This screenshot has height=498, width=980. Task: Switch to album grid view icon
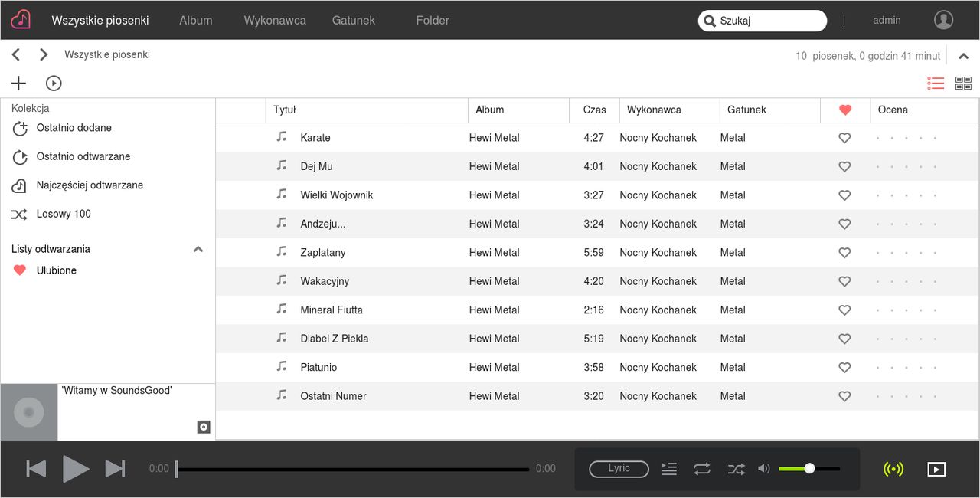[963, 83]
